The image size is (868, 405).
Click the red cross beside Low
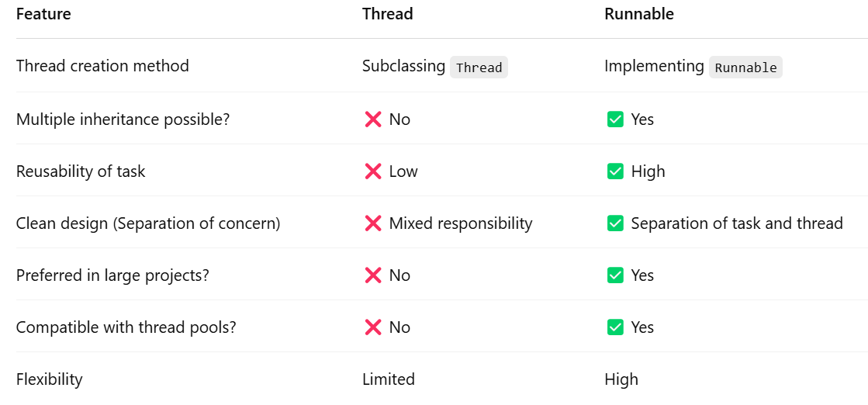tap(373, 171)
